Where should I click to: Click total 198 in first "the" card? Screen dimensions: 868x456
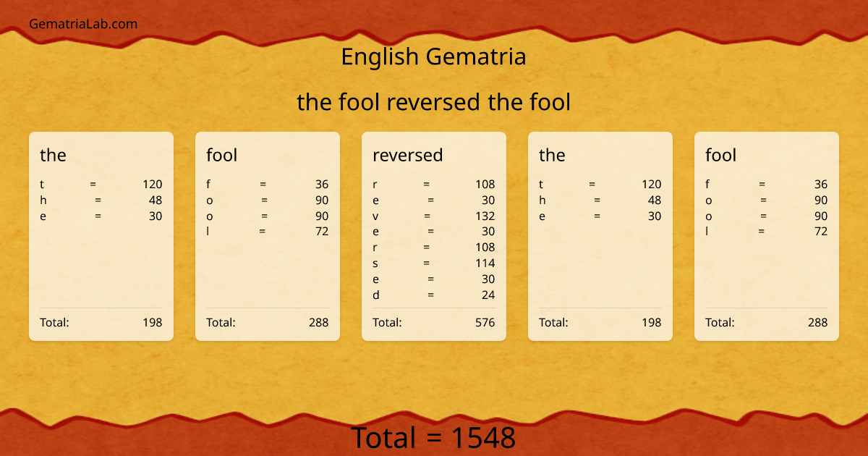pyautogui.click(x=152, y=322)
